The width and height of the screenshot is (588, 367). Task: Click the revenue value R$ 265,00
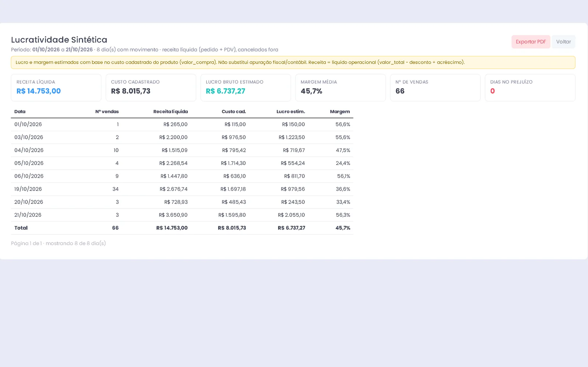pos(175,125)
